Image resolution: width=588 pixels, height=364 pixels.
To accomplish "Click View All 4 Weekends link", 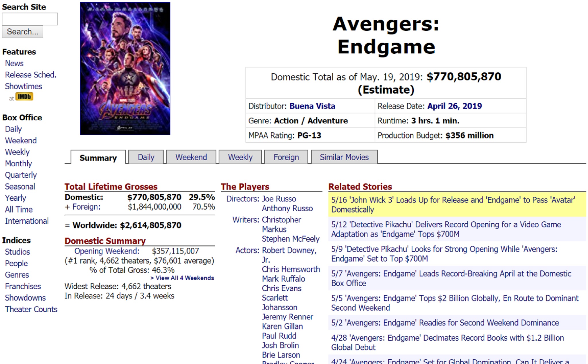I will click(182, 278).
